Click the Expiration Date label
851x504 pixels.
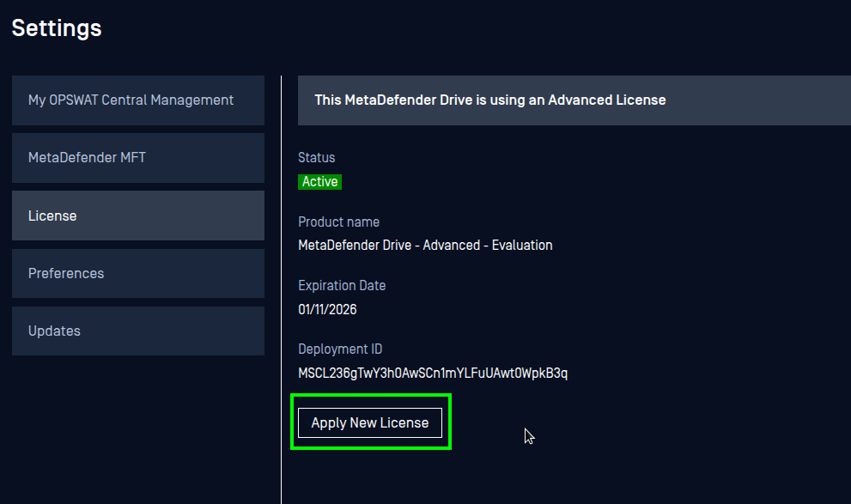click(x=342, y=285)
